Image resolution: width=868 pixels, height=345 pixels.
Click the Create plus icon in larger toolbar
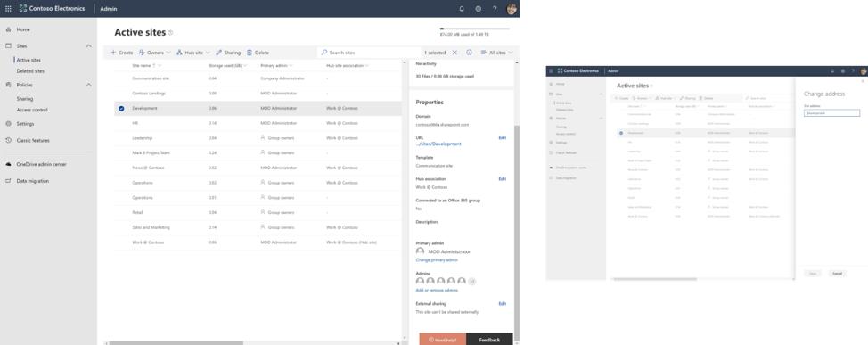pyautogui.click(x=113, y=53)
